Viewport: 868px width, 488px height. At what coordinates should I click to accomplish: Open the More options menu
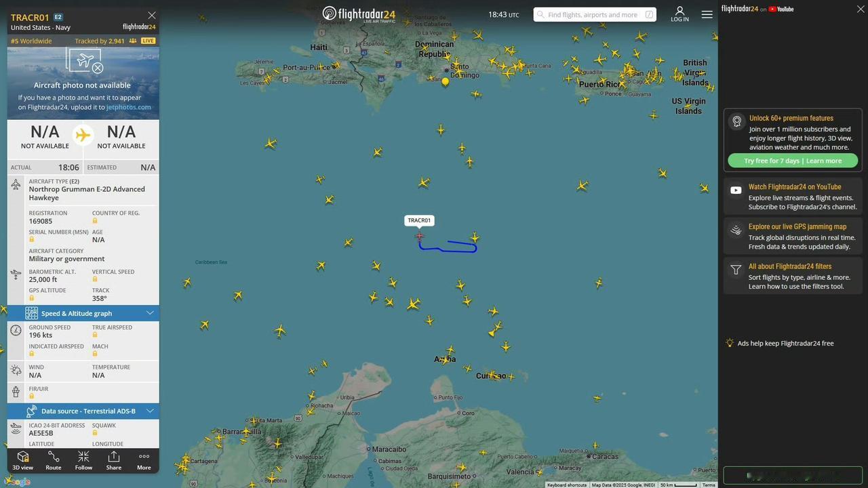coord(144,460)
